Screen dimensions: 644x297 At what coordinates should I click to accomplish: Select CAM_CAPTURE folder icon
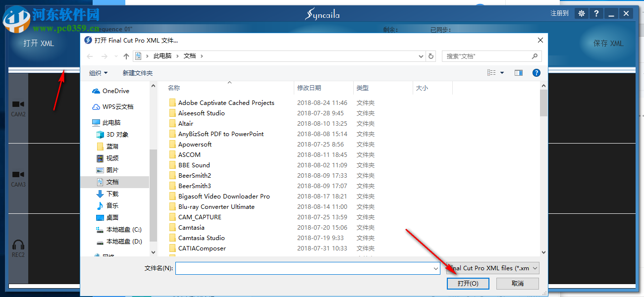click(172, 217)
